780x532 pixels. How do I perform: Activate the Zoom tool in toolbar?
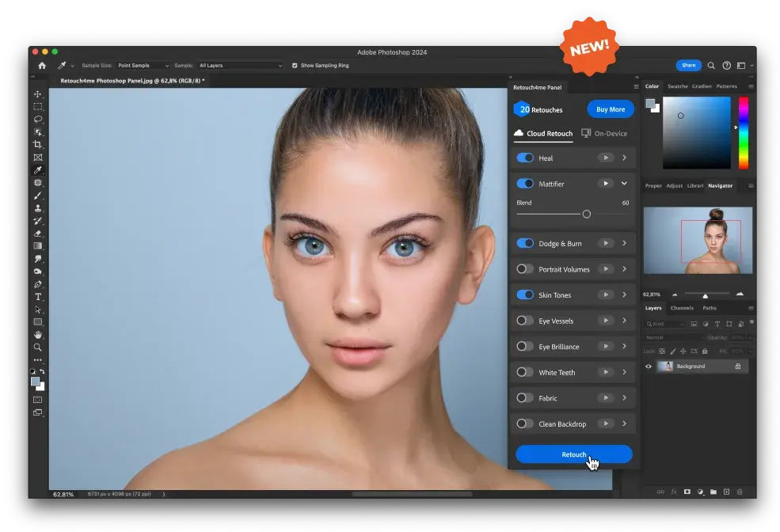tap(37, 348)
